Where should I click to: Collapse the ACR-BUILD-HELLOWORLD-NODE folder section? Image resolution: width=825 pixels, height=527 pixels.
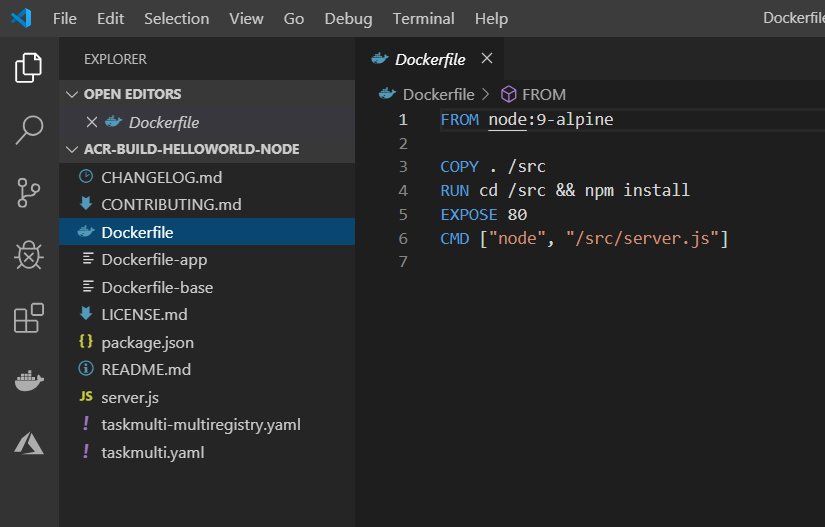click(x=72, y=149)
